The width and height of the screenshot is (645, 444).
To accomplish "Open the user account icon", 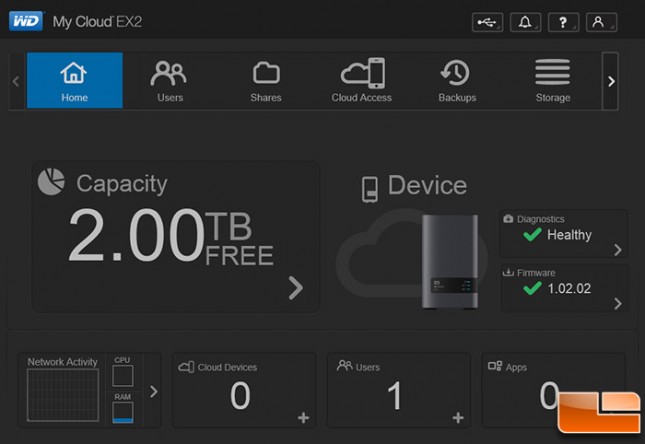I will point(601,22).
